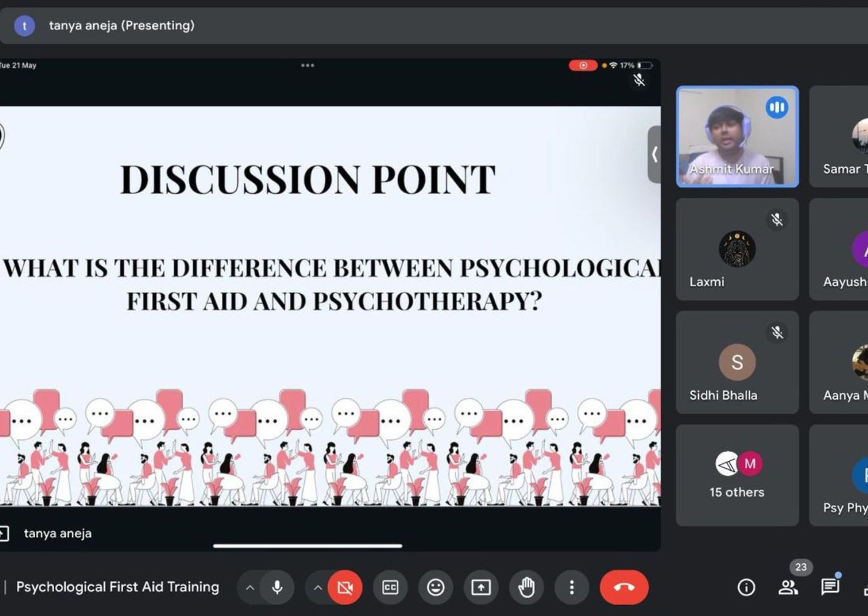Open the emoji reactions button
The image size is (868, 616).
tap(436, 587)
